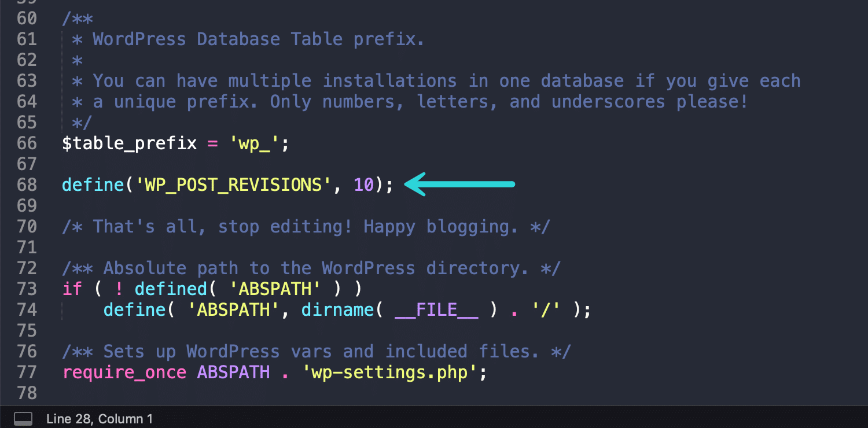The image size is (868, 428).
Task: Select line number 60
Action: pos(27,18)
